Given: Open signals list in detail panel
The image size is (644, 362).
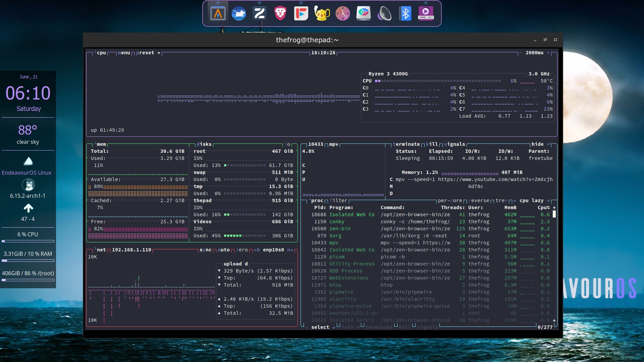Looking at the screenshot, I should click(454, 144).
